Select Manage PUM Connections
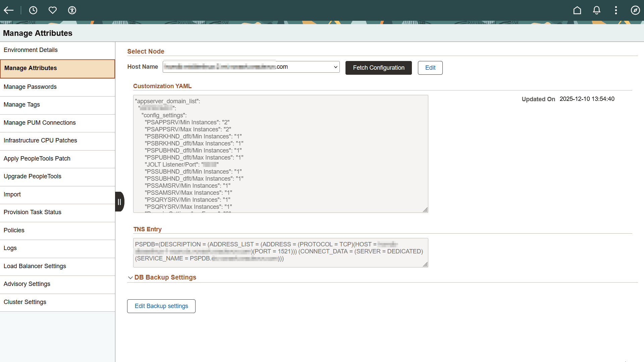The height and width of the screenshot is (362, 644). point(40,123)
